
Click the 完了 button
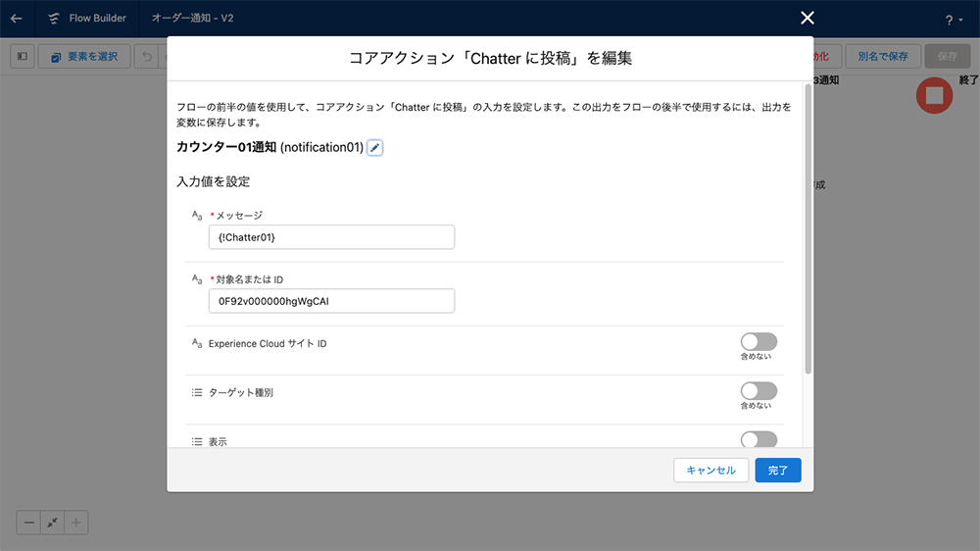point(777,471)
